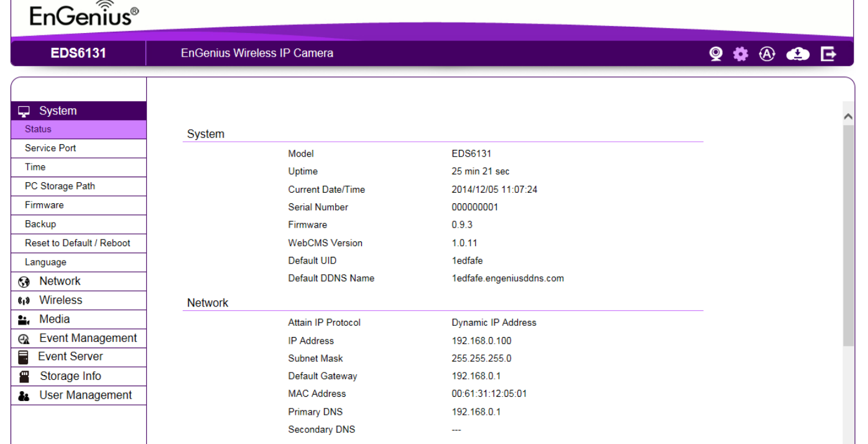This screenshot has width=868, height=444.
Task: Open the Time settings page
Action: pyautogui.click(x=78, y=167)
